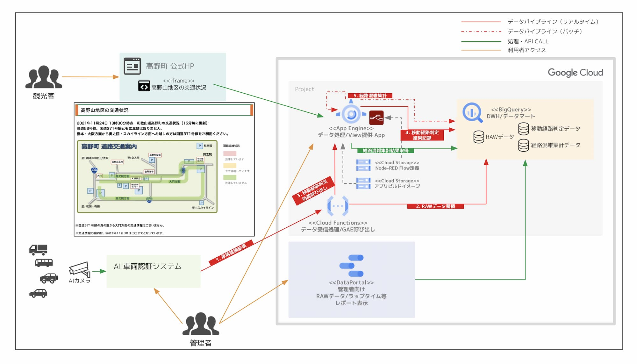The image size is (637, 364).
Task: Click the 経路混雑集計結果取得 green label
Action: [386, 151]
